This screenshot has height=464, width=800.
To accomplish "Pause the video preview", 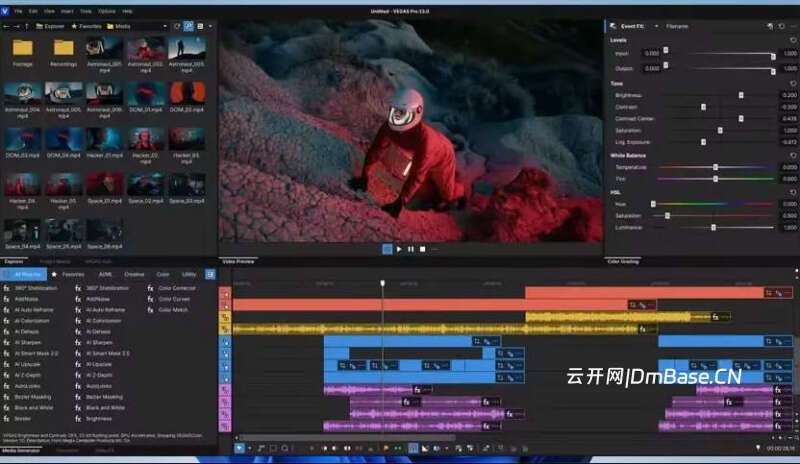I will [411, 249].
